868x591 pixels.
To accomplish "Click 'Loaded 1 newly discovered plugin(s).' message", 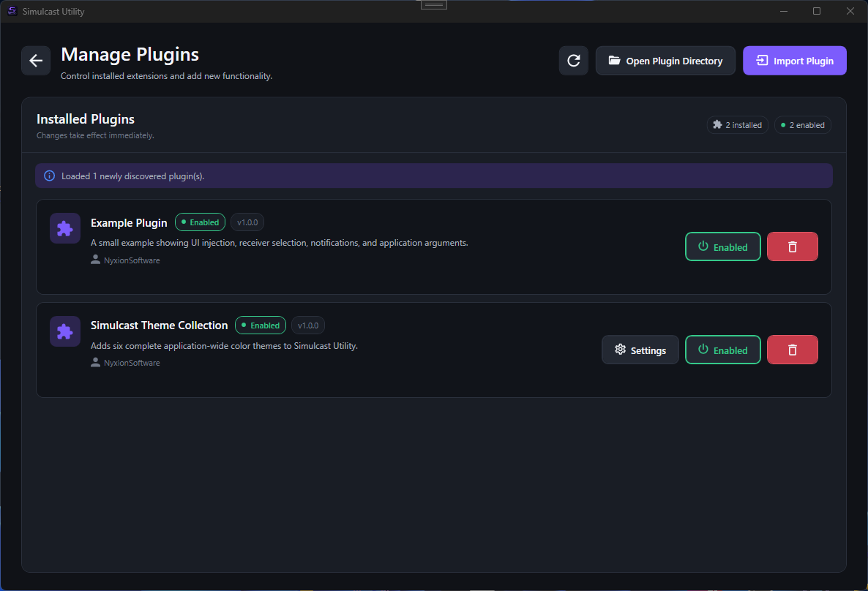I will click(133, 176).
